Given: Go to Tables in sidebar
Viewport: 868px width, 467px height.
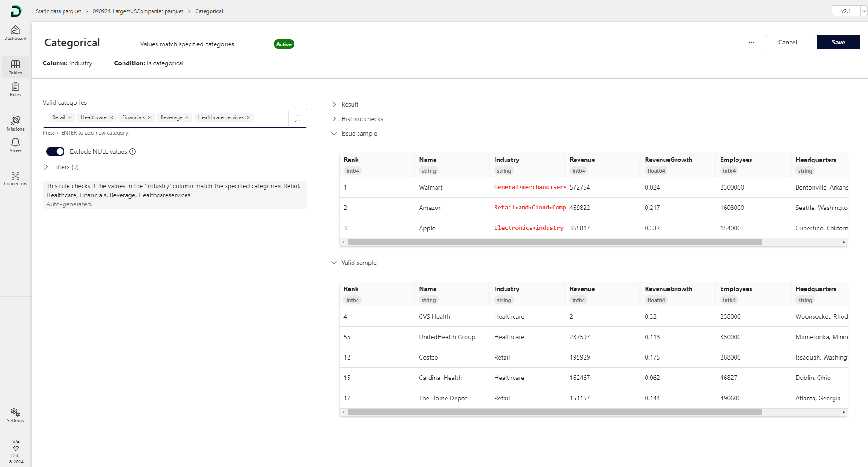Looking at the screenshot, I should (x=15, y=67).
